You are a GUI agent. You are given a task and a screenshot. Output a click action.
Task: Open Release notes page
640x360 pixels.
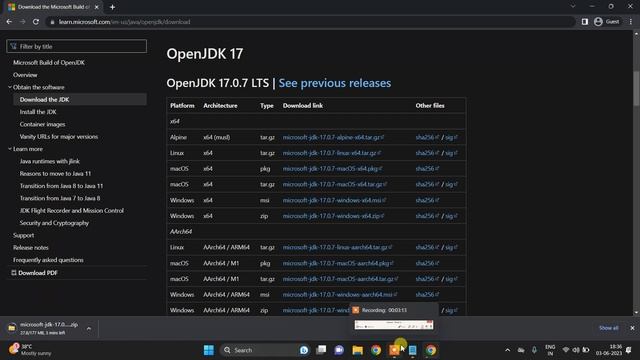pyautogui.click(x=31, y=247)
